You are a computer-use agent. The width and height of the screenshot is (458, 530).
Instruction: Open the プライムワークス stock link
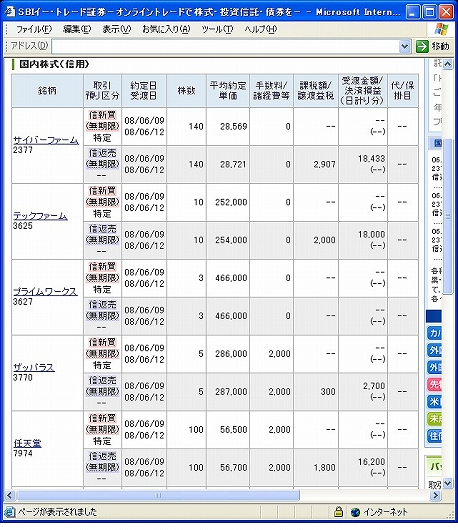point(45,291)
